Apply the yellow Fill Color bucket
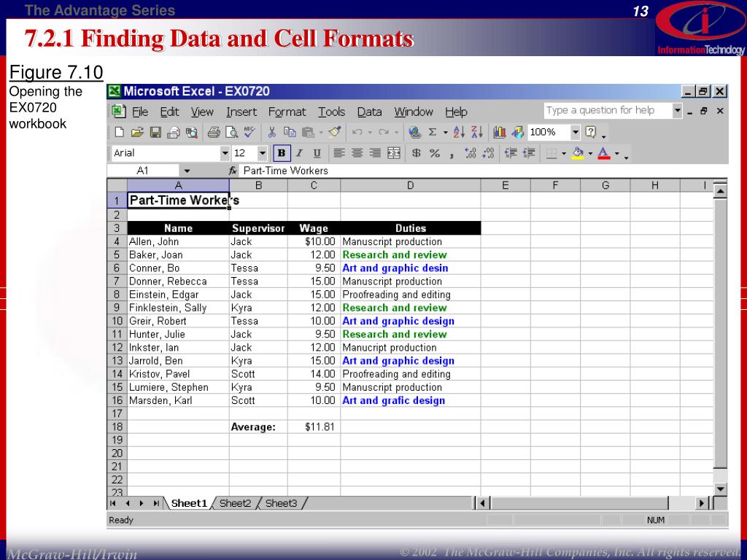 point(578,153)
